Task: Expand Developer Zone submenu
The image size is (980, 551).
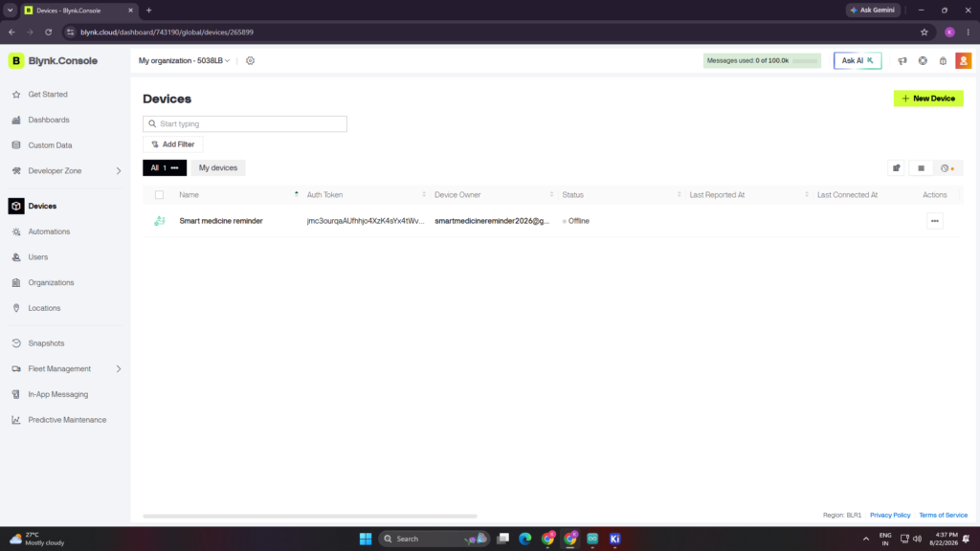Action: 118,171
